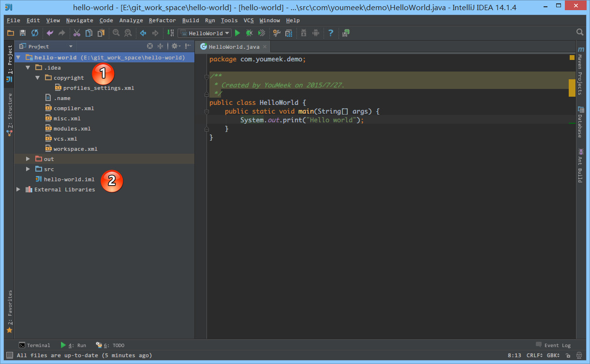Toggle tool window bars in bottom-left corner

click(9, 355)
